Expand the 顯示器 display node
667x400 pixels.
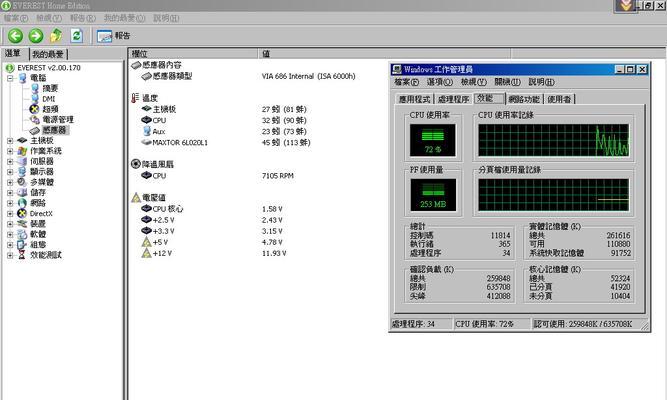point(10,172)
